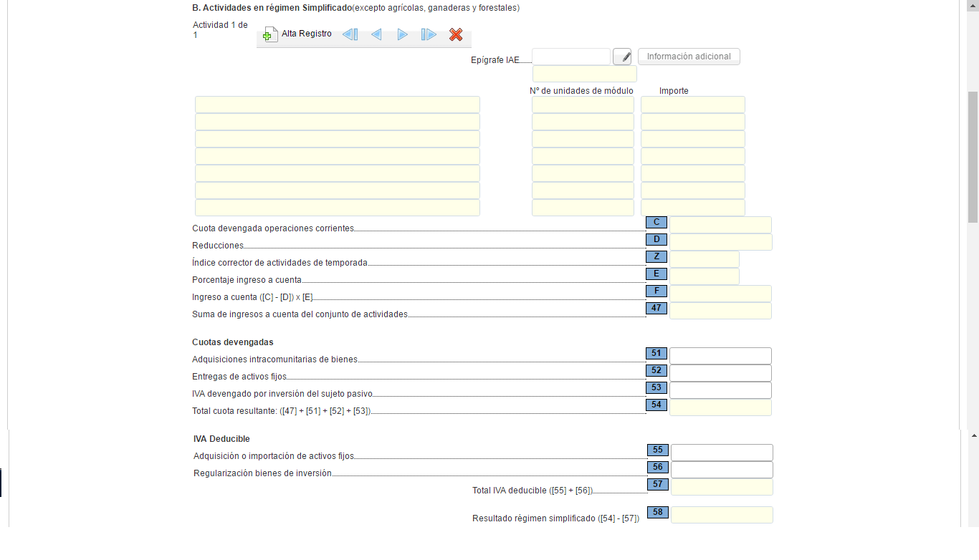Click the Alta Registro new record icon
Screen dimensions: 979x560
tap(270, 34)
